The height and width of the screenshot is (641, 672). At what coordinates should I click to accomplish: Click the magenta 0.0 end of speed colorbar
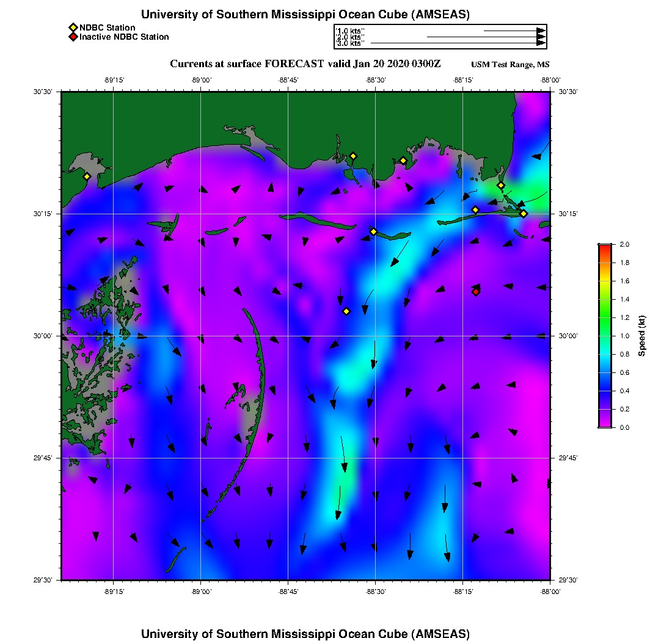click(604, 425)
